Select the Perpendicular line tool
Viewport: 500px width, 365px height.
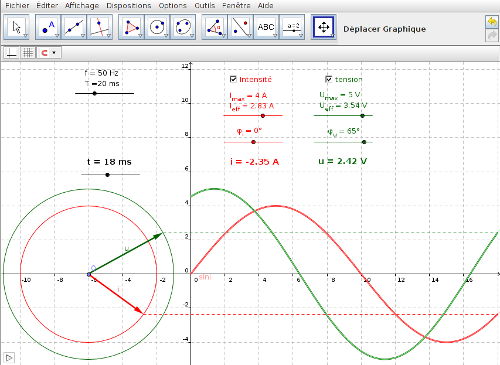[100, 27]
